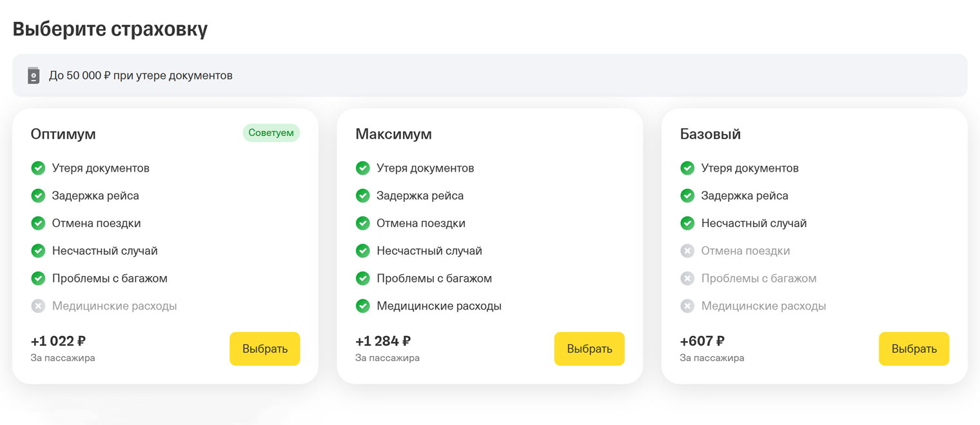Click gray cross beside Базовый Медицинские расходы
This screenshot has width=980, height=425.
tap(687, 306)
